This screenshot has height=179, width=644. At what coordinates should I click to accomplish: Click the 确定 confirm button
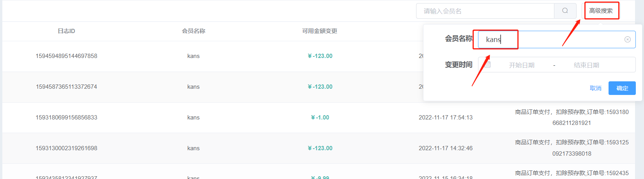click(622, 88)
